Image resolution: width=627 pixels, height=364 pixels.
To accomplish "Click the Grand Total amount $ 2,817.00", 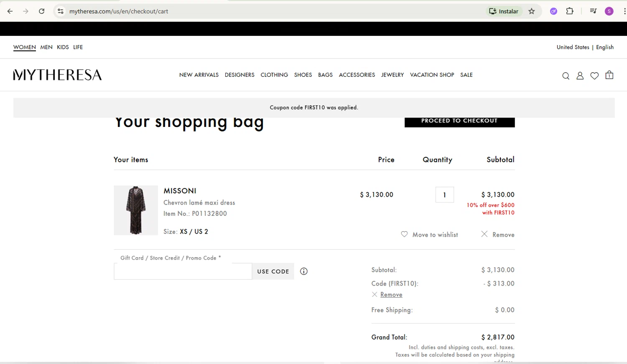I will pyautogui.click(x=498, y=337).
